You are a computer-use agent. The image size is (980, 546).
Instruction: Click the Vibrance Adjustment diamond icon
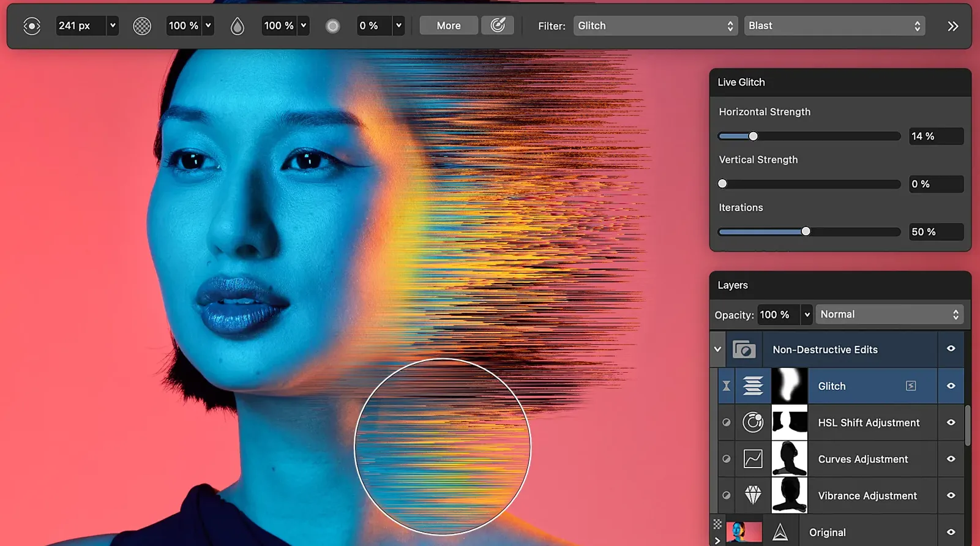753,495
